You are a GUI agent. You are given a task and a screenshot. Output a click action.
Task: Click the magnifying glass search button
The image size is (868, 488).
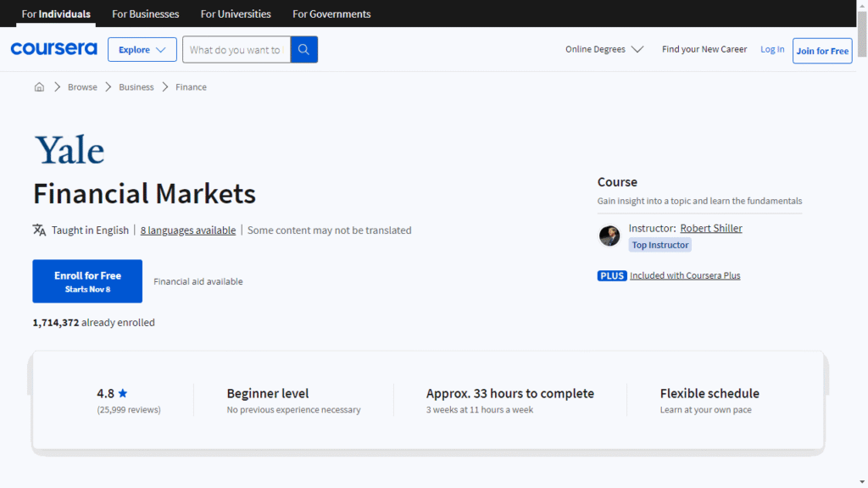[303, 50]
